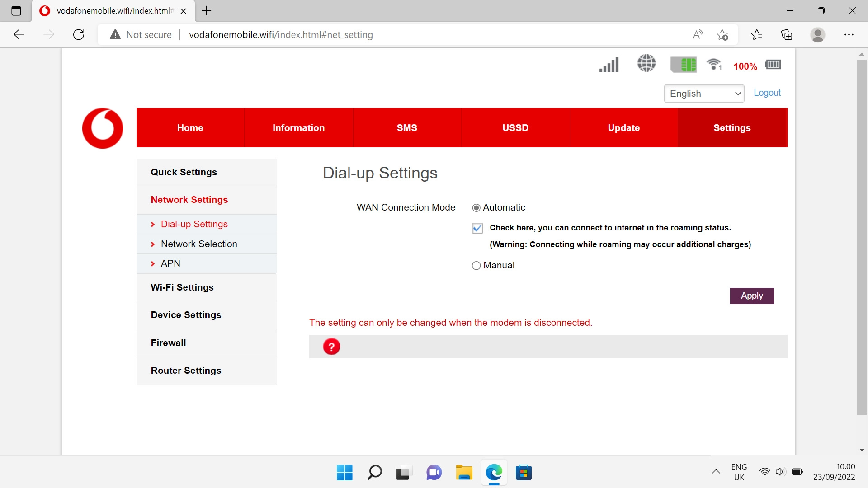Viewport: 868px width, 488px height.
Task: Click the Vodafone logo icon
Action: [103, 128]
